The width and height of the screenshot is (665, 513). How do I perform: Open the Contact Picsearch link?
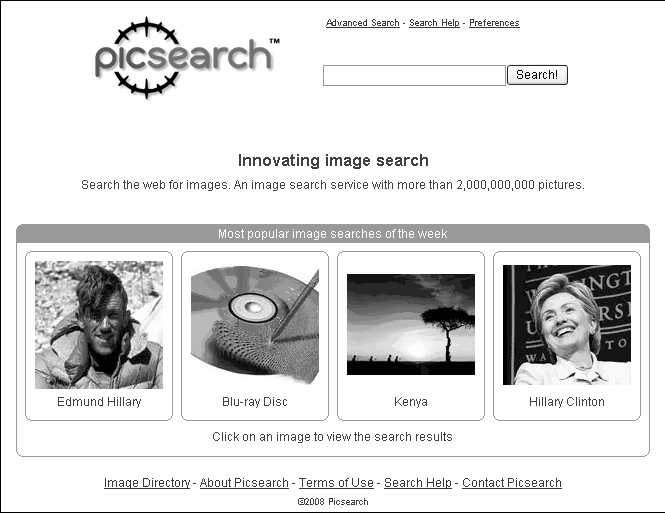[x=512, y=482]
